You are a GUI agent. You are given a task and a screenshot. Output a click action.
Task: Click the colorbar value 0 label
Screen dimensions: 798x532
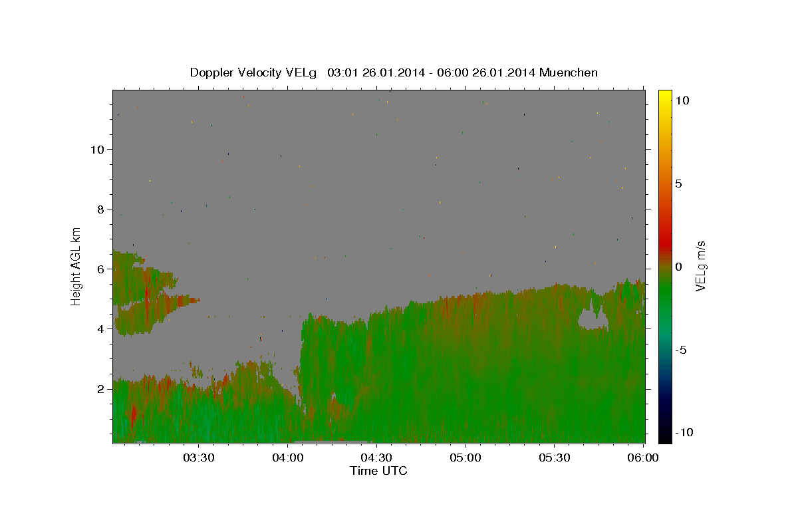click(679, 267)
